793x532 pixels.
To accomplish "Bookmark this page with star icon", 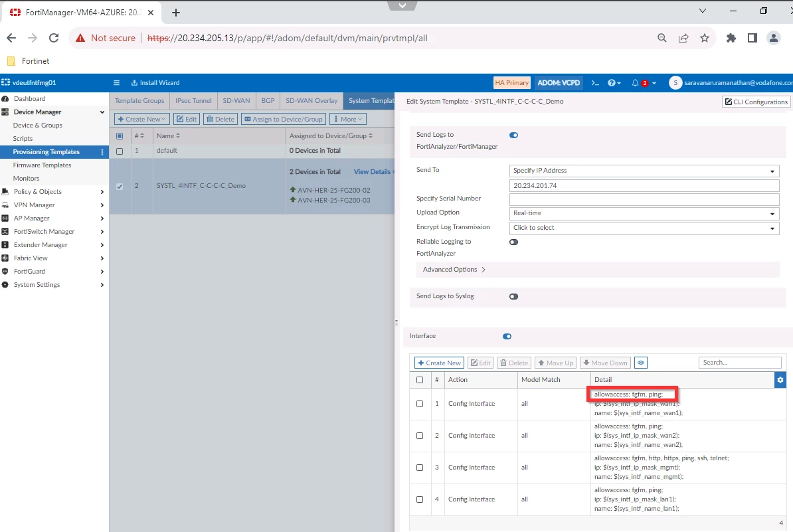I will pyautogui.click(x=705, y=38).
